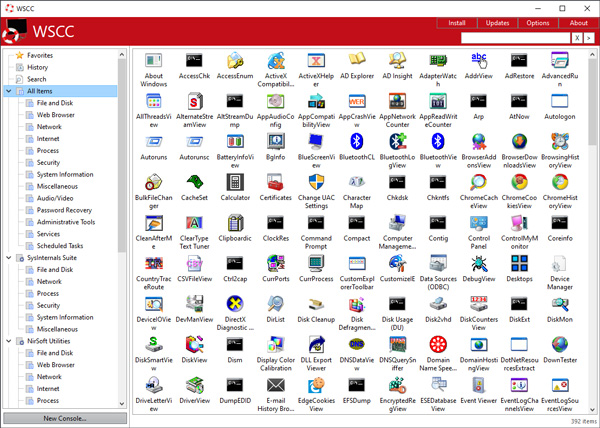The image size is (600, 428).
Task: Click the search go arrow button
Action: pyautogui.click(x=589, y=38)
